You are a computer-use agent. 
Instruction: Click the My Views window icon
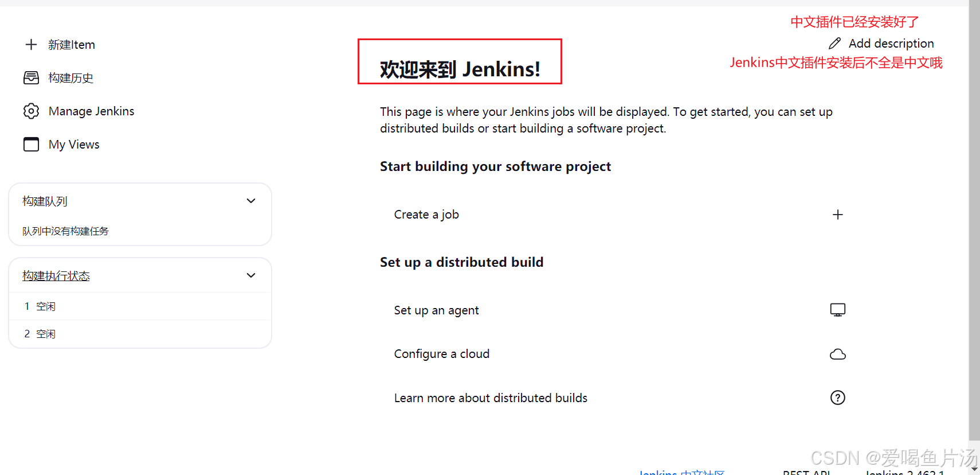pyautogui.click(x=32, y=145)
